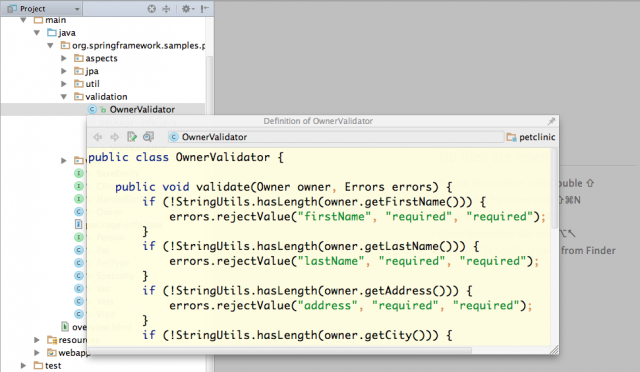Viewport: 640px width, 372px height.
Task: Click public class OwnerValidator declaration line
Action: pyautogui.click(x=186, y=157)
